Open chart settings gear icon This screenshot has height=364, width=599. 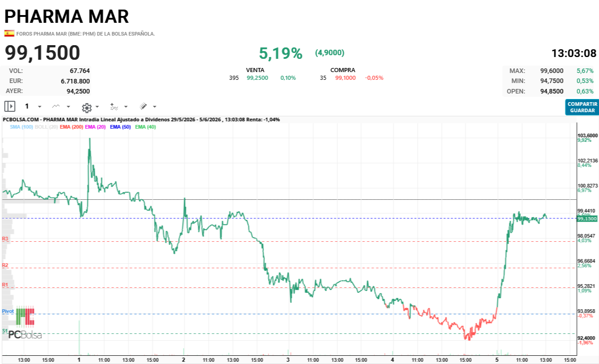tap(87, 107)
